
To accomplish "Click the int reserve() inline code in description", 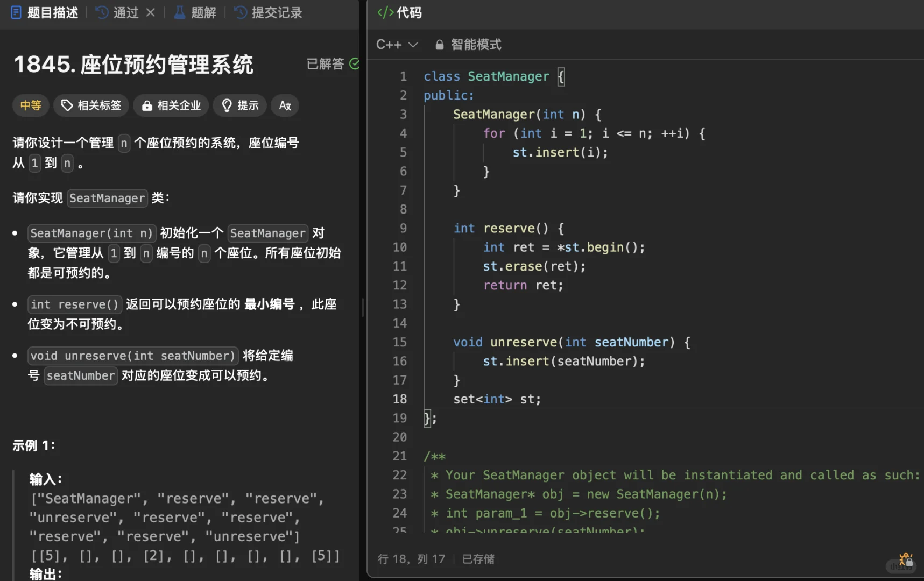I will (75, 304).
